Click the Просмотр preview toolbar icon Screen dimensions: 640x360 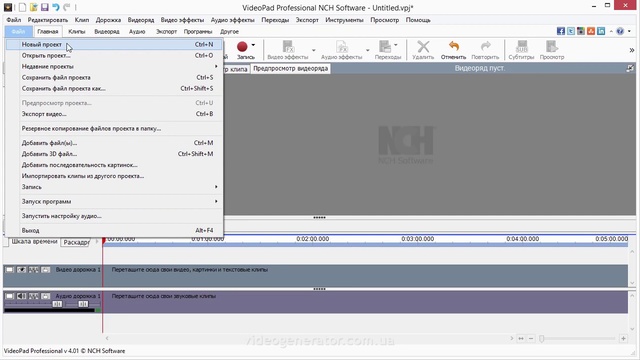click(x=552, y=47)
